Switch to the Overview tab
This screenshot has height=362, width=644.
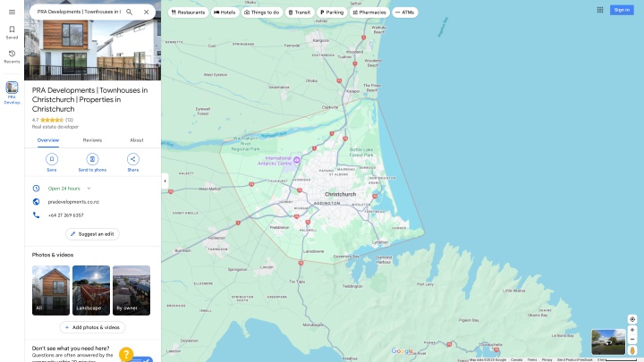pos(48,140)
